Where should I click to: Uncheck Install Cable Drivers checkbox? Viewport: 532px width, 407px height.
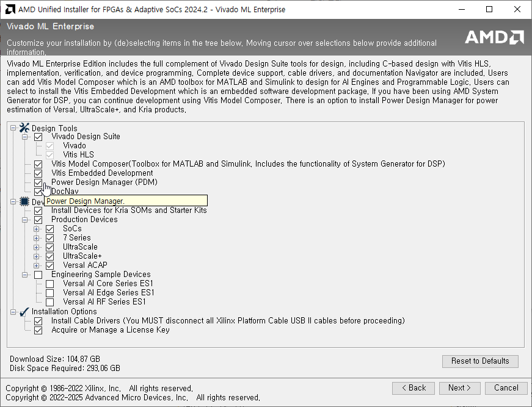point(38,321)
